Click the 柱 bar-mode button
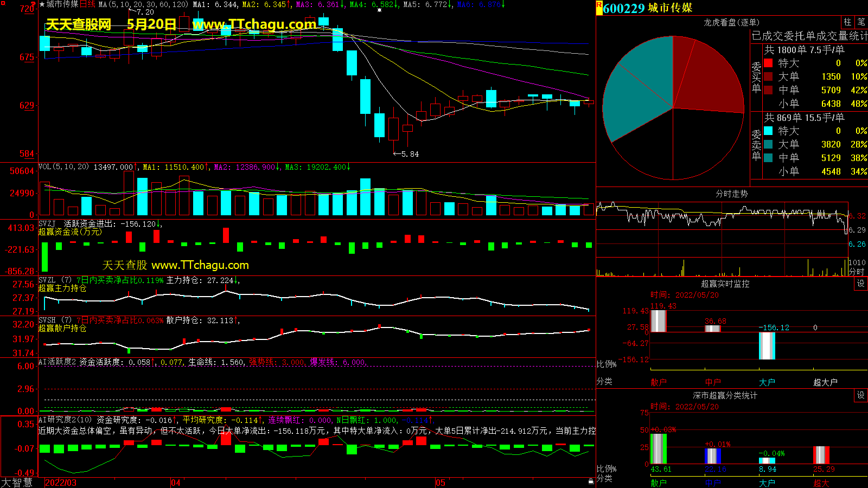Image resolution: width=868 pixels, height=488 pixels. tap(847, 22)
